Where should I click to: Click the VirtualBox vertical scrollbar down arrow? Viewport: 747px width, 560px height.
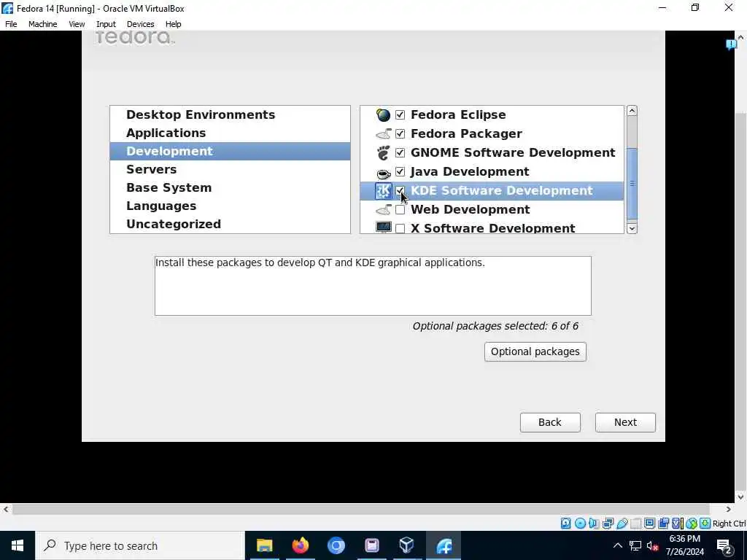(x=741, y=497)
